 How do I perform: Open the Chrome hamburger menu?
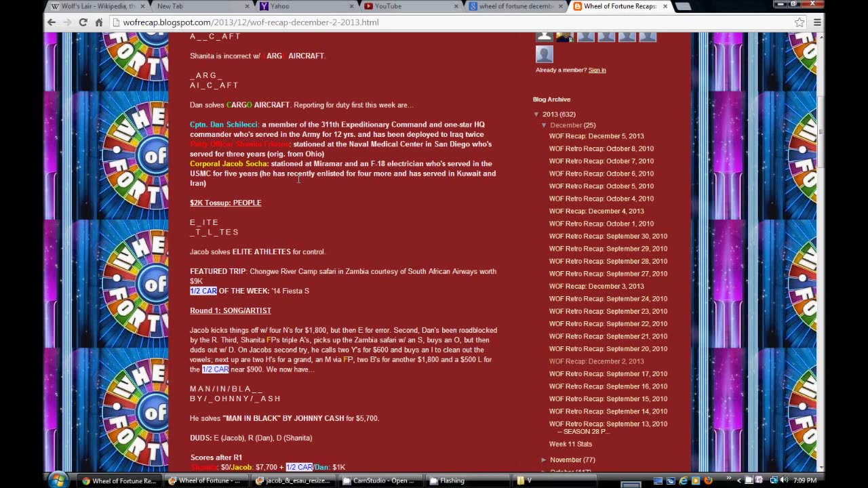tap(817, 22)
